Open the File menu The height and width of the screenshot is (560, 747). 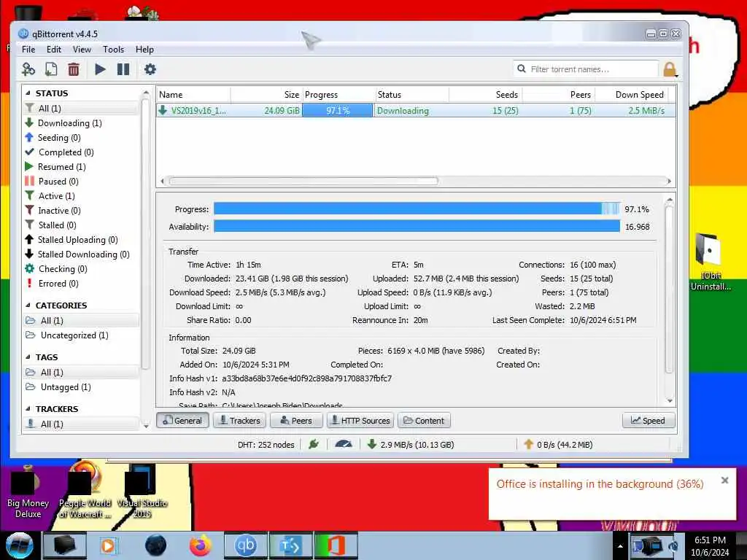[28, 50]
